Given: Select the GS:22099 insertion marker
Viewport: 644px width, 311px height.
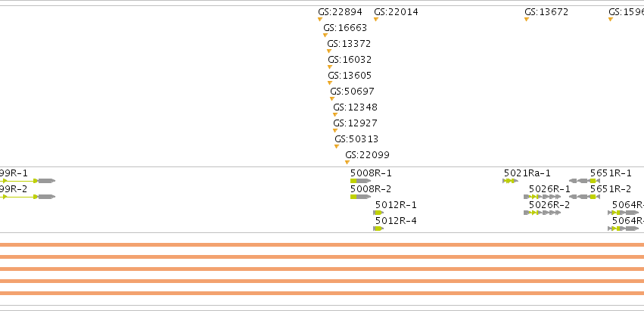Looking at the screenshot, I should pos(347,162).
